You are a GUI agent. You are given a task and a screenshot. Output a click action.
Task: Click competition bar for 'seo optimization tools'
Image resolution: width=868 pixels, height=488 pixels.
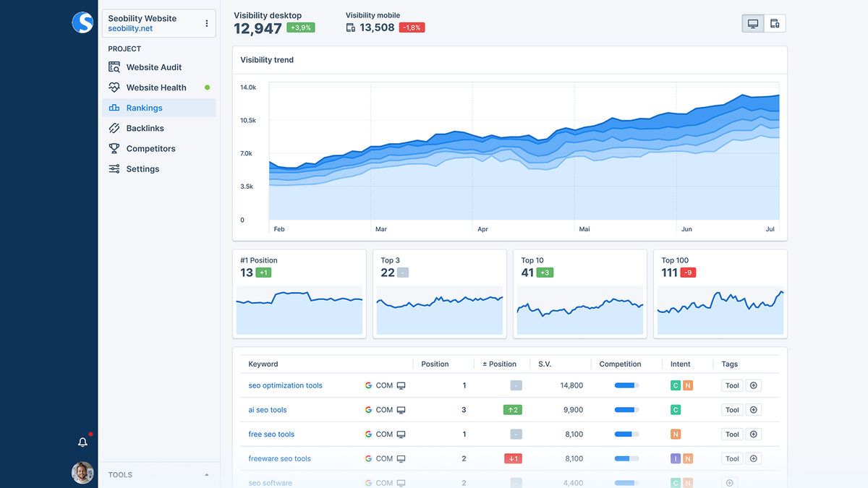point(627,385)
